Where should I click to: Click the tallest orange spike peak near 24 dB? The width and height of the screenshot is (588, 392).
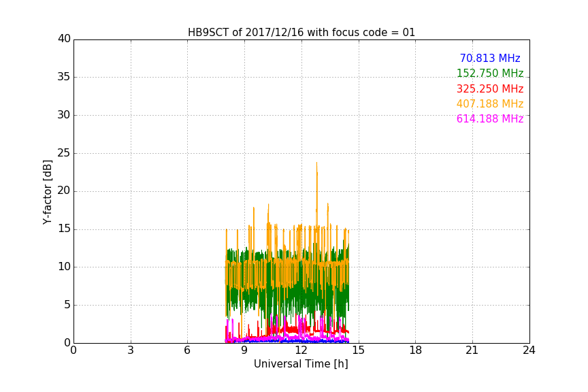point(316,163)
